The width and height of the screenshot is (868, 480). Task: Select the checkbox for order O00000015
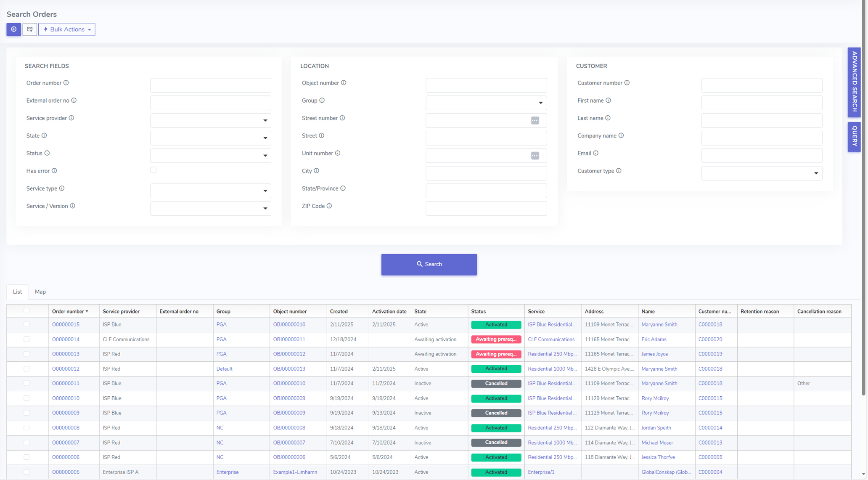point(26,324)
